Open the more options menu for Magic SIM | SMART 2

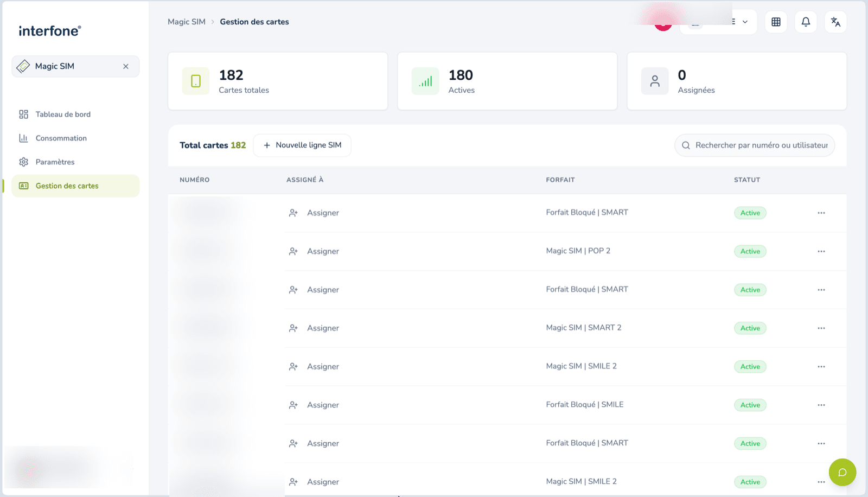[821, 328]
